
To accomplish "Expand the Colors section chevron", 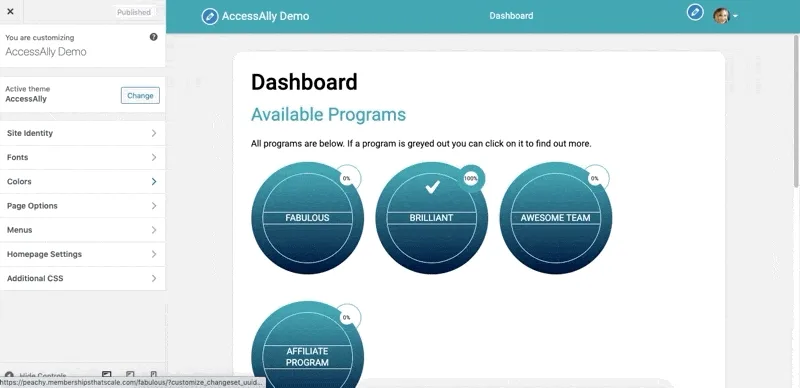I will pos(154,182).
